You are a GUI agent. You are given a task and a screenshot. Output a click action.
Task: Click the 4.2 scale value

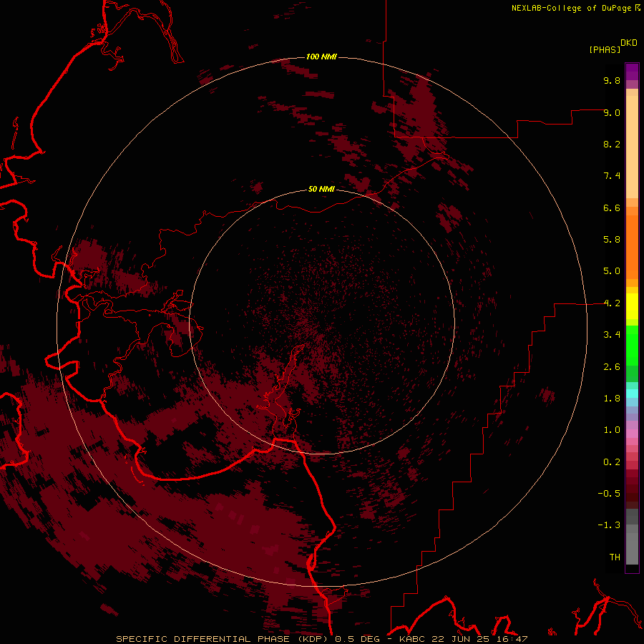[612, 303]
